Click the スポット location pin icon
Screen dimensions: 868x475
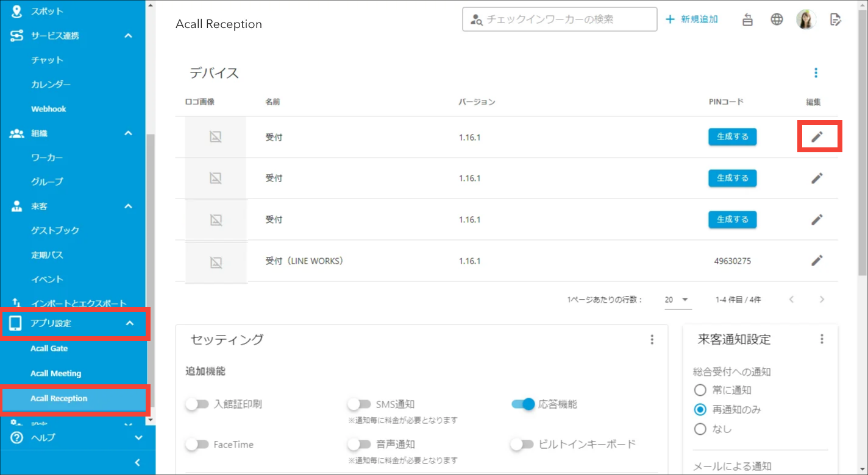pos(16,11)
